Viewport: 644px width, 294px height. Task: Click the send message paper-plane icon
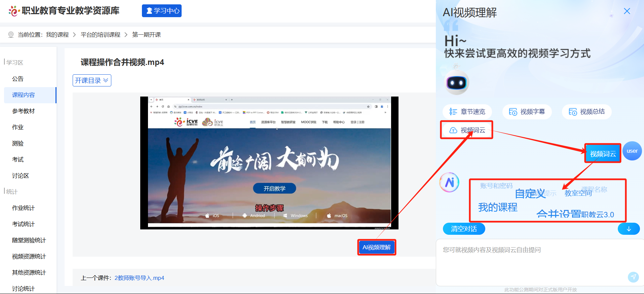click(x=633, y=277)
